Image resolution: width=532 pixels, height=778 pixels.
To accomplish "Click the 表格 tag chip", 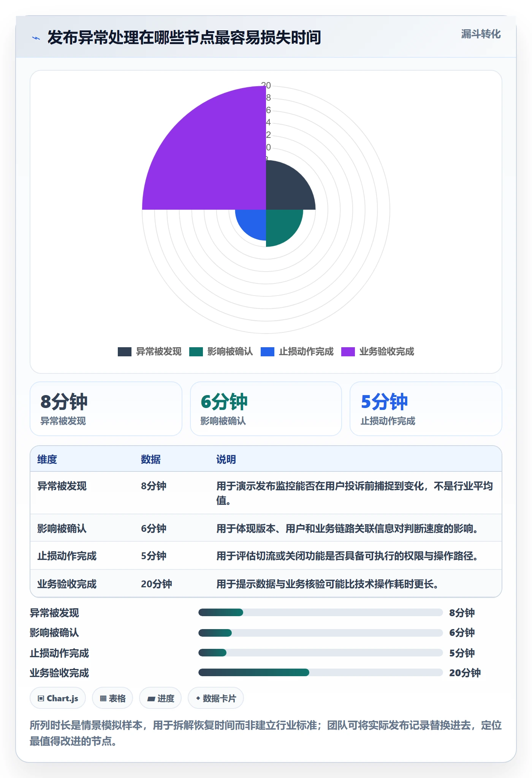I will (x=112, y=698).
